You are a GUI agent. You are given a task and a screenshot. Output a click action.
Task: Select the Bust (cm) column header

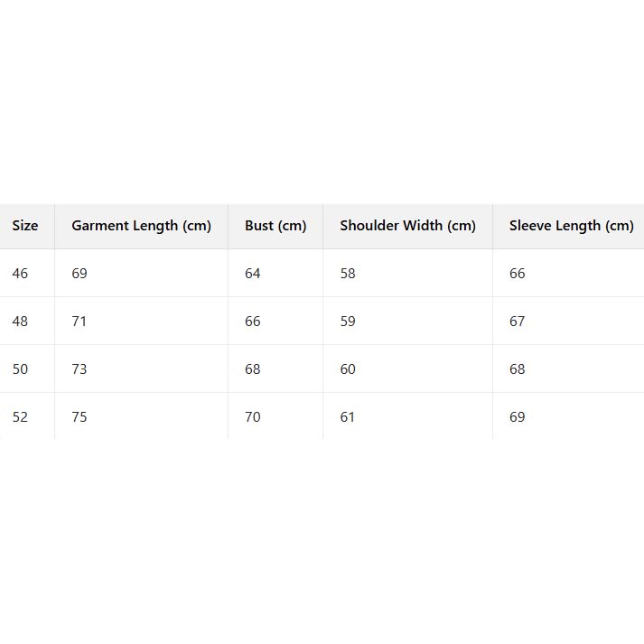point(275,226)
